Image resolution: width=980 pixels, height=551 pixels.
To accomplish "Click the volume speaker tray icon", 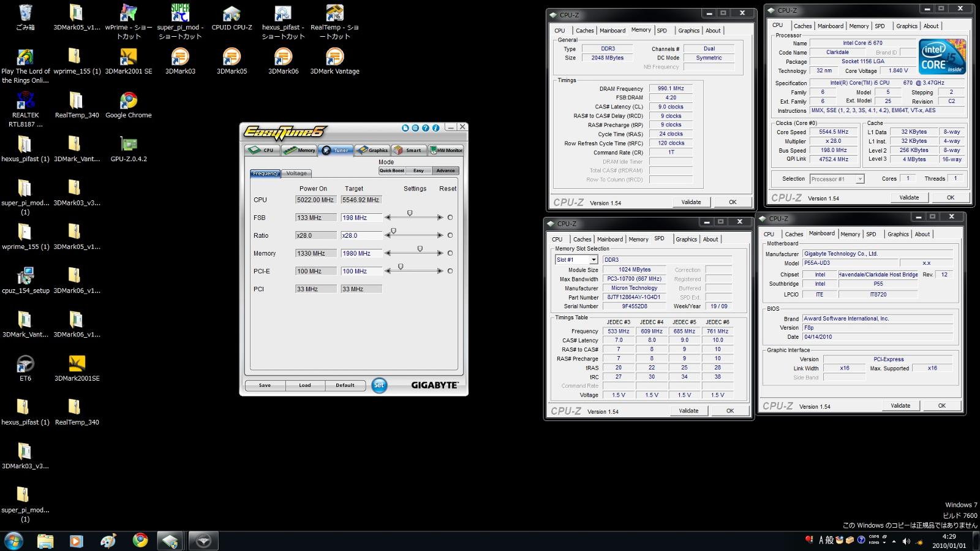I will click(907, 541).
